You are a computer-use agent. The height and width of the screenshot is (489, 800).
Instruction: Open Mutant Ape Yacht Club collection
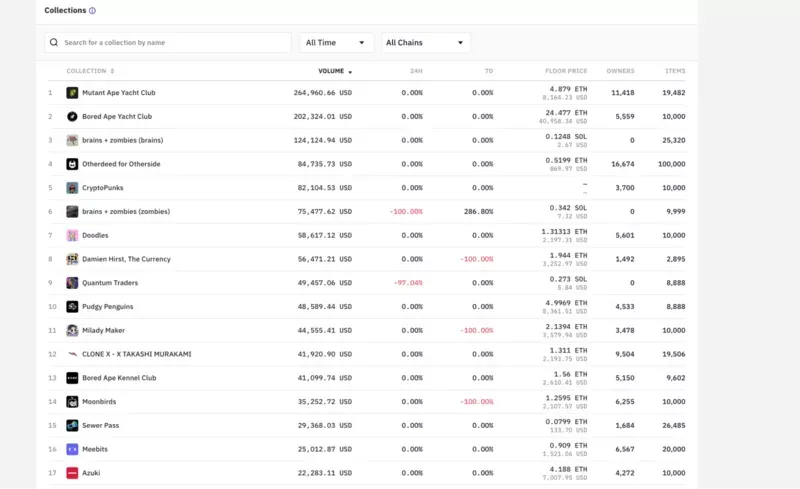[x=119, y=93]
